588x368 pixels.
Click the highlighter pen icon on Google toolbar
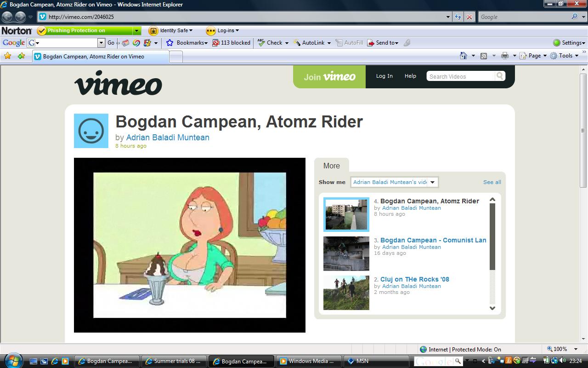click(407, 43)
